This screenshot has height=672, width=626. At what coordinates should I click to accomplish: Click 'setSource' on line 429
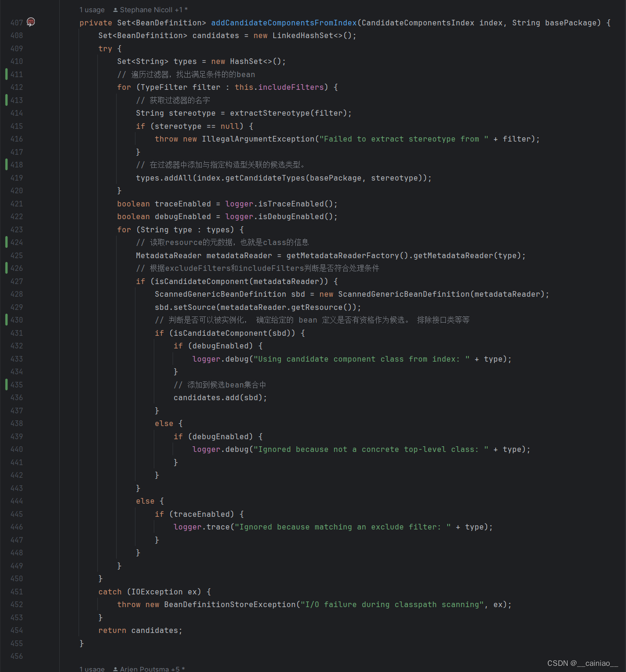point(195,307)
